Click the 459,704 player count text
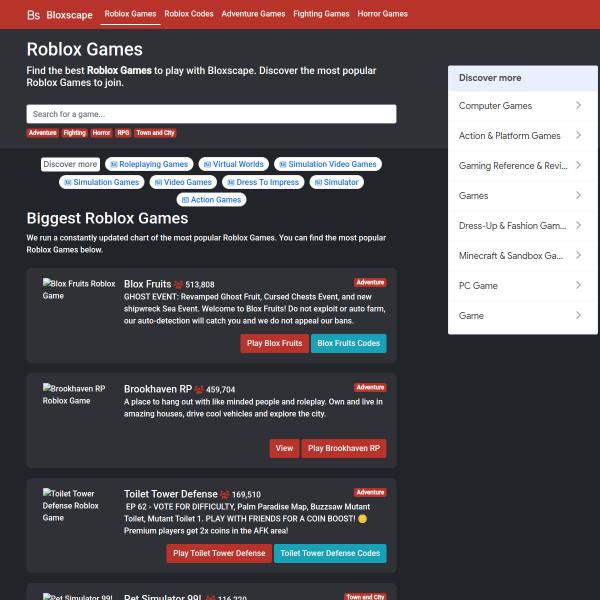Image resolution: width=600 pixels, height=600 pixels. 220,390
